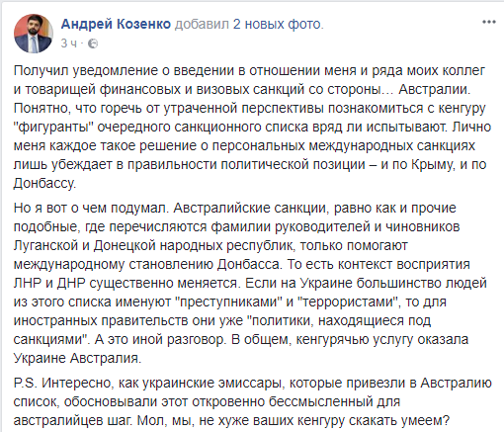Viewport: 504px width, 432px height.
Task: Click the quoted word "террористами"
Action: point(348,302)
